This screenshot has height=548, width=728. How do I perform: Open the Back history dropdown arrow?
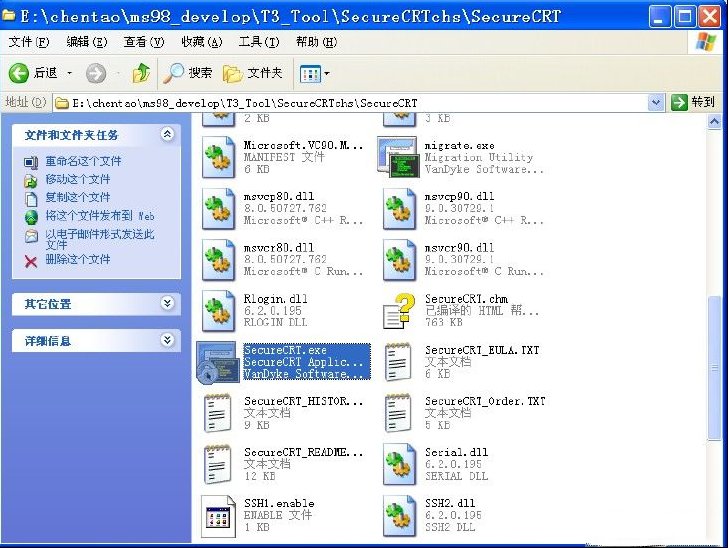70,73
